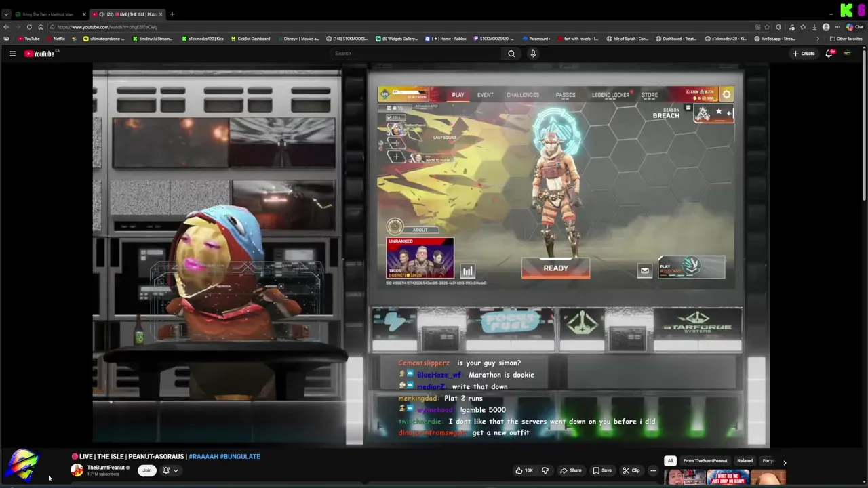Open the Netflix bookmark

click(x=55, y=39)
